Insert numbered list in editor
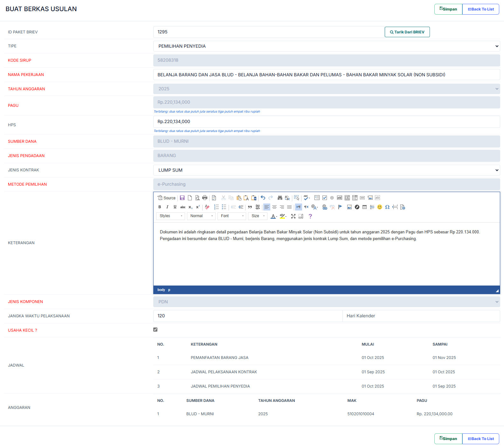This screenshot has width=504, height=448. (x=216, y=207)
